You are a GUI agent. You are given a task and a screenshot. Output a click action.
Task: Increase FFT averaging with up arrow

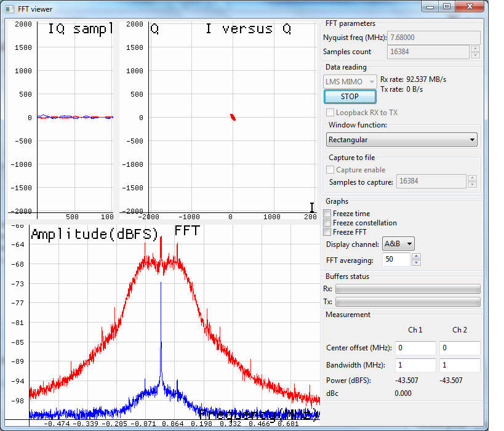coord(416,256)
